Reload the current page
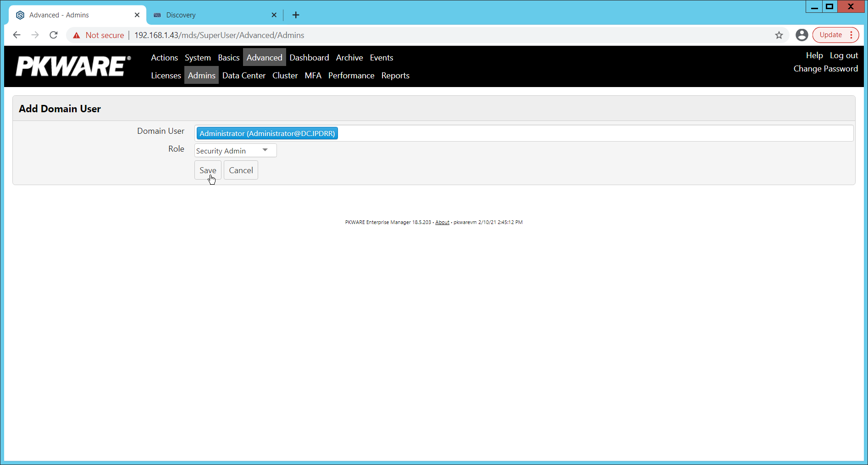The width and height of the screenshot is (868, 465). (53, 35)
